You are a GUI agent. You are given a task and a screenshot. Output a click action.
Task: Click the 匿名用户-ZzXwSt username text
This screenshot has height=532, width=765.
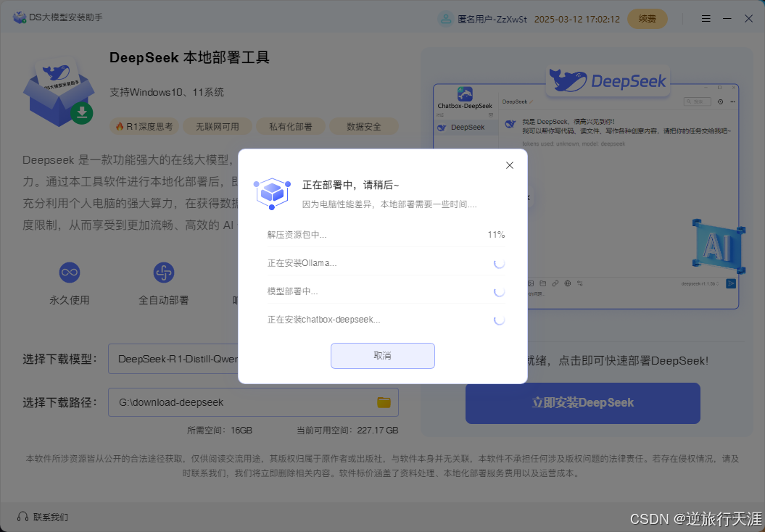[x=492, y=19]
